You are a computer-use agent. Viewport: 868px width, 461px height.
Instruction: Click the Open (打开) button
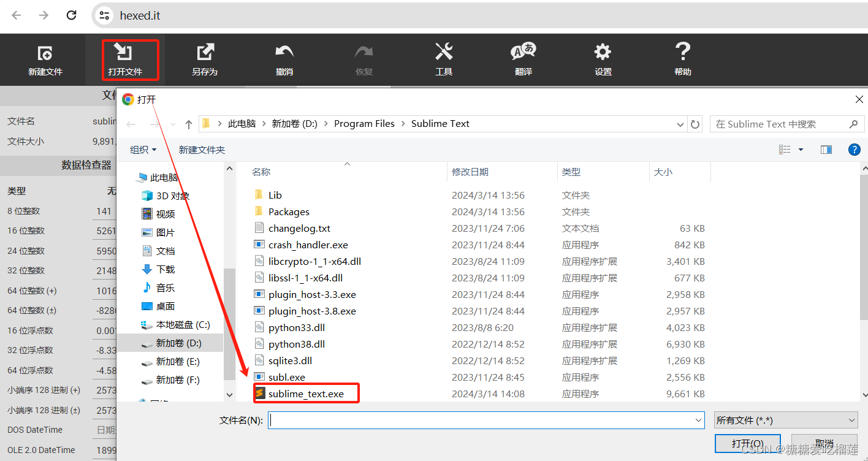point(748,443)
